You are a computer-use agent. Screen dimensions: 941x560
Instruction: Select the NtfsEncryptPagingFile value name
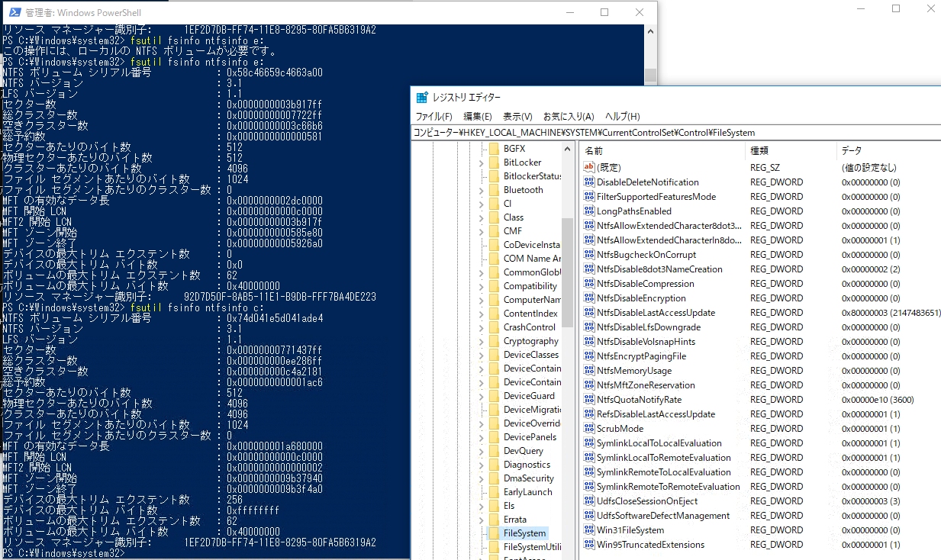click(x=641, y=356)
